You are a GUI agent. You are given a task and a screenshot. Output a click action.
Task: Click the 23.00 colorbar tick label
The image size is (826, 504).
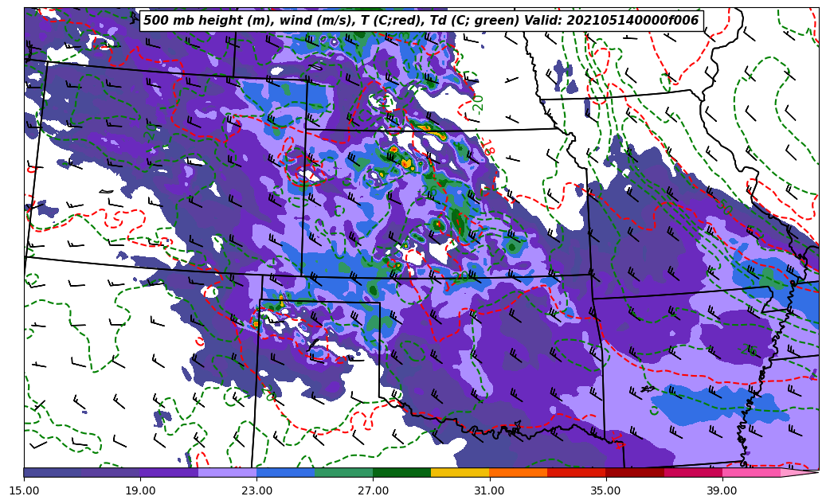click(x=256, y=490)
